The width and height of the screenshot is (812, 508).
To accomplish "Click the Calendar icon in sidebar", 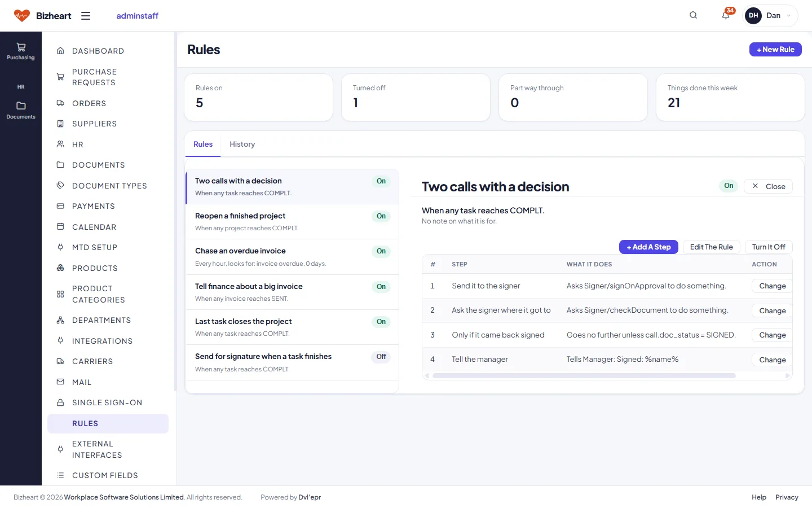I will click(x=60, y=227).
